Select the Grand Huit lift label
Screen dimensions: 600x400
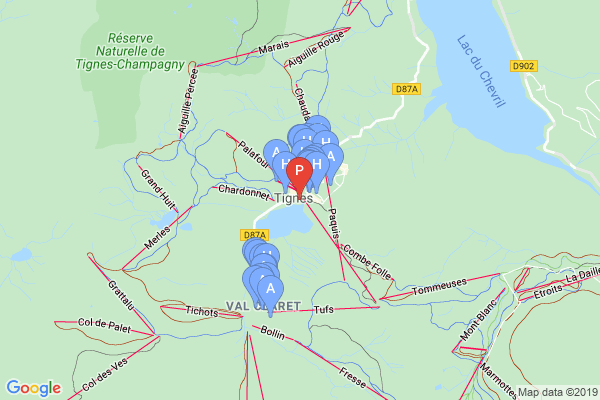pyautogui.click(x=158, y=189)
